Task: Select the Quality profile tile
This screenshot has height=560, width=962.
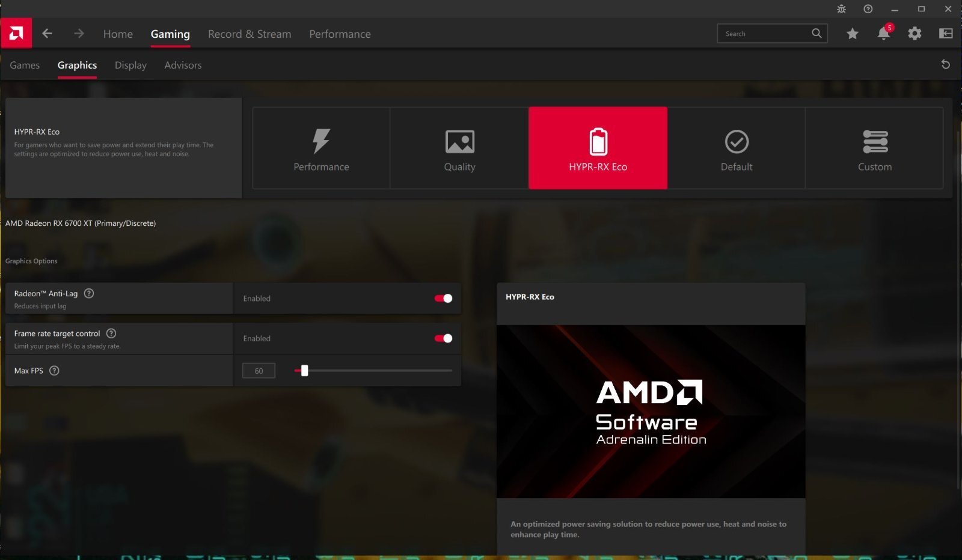Action: 459,148
